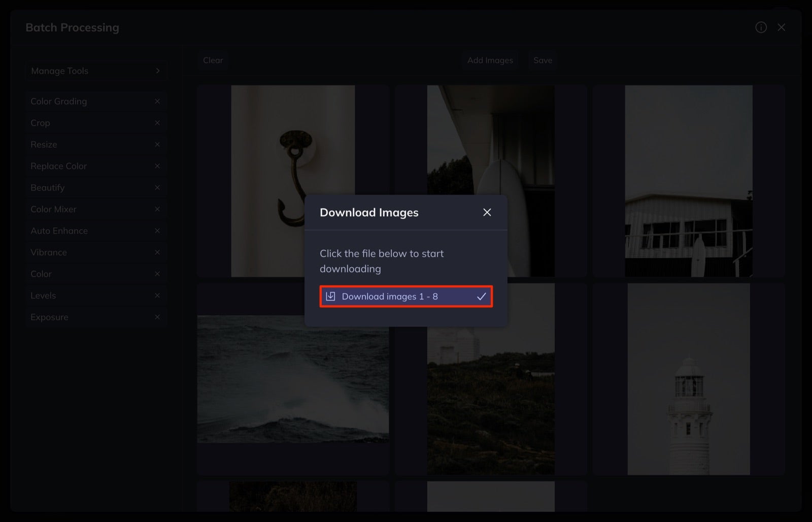Remove the Levels tool

(157, 295)
